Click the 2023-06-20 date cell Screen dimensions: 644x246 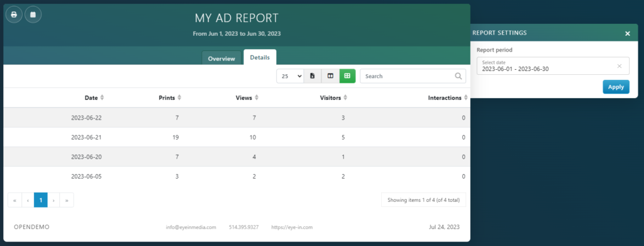coord(86,157)
